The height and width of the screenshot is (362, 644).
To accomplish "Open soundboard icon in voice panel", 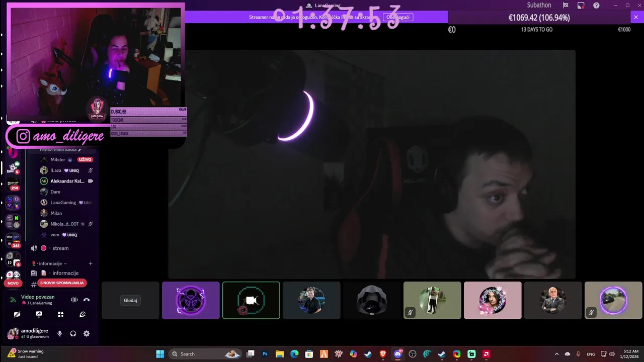I will coord(83,314).
